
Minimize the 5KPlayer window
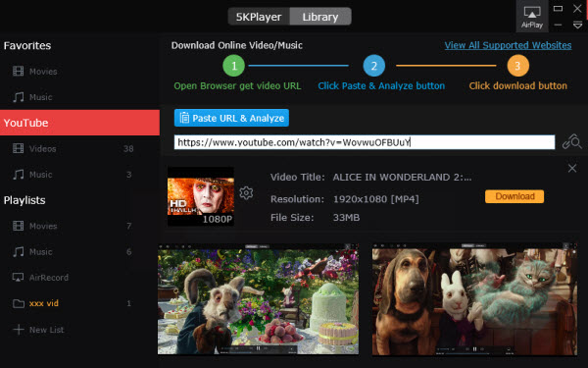tap(558, 26)
